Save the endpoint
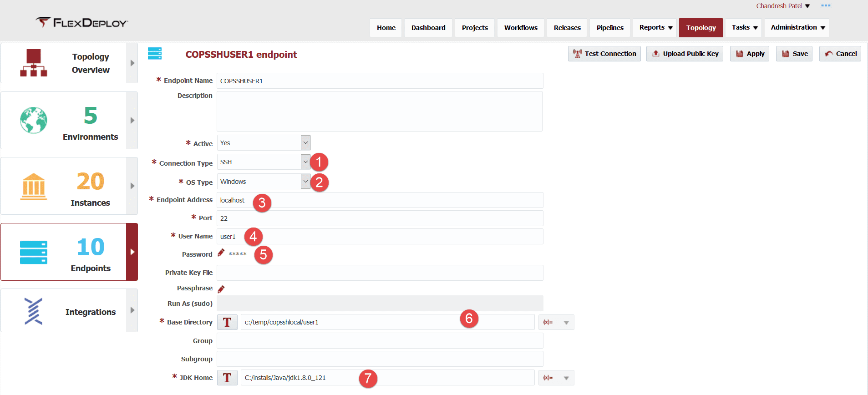This screenshot has width=868, height=395. (x=794, y=54)
